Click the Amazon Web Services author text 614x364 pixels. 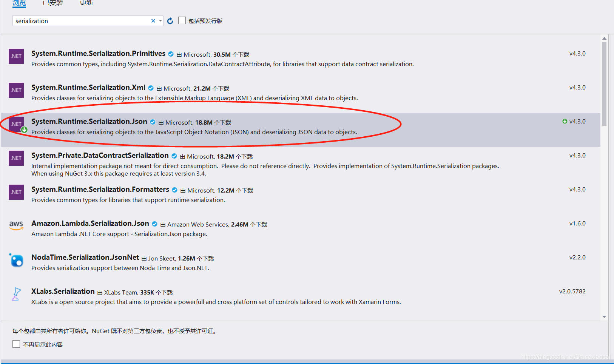pyautogui.click(x=198, y=225)
